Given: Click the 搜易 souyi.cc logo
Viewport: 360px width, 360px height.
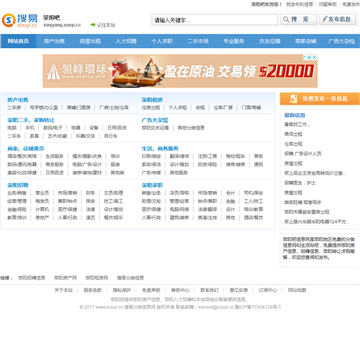Looking at the screenshot, I should 20,20.
